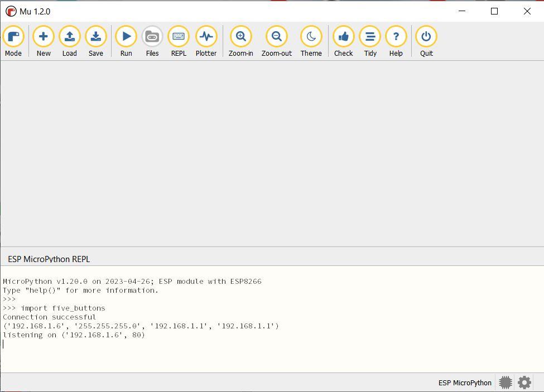Screen dimensions: 544x392
Task: Open settings gear in status bar
Action: [x=524, y=383]
